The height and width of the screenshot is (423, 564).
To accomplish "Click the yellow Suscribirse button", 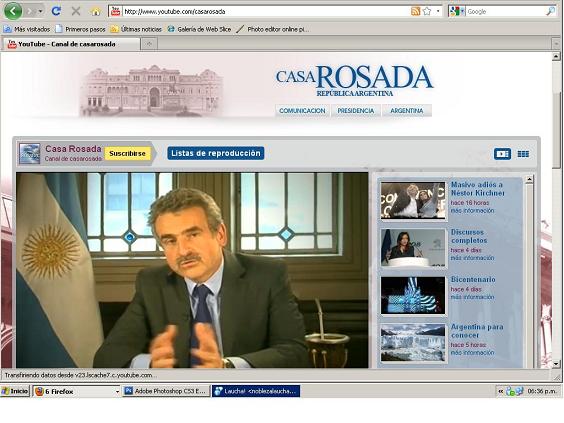I will click(127, 154).
